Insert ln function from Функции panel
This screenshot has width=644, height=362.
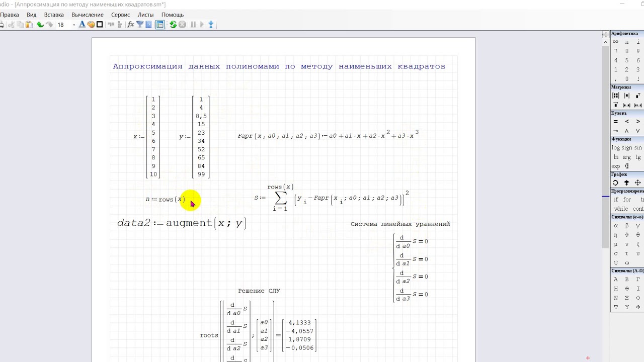pyautogui.click(x=616, y=157)
